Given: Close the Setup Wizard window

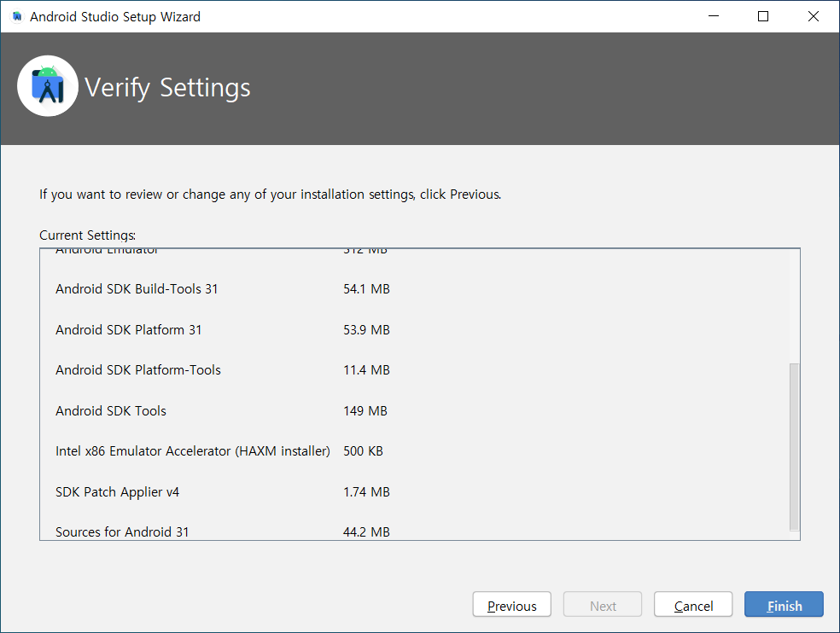Looking at the screenshot, I should tap(814, 16).
